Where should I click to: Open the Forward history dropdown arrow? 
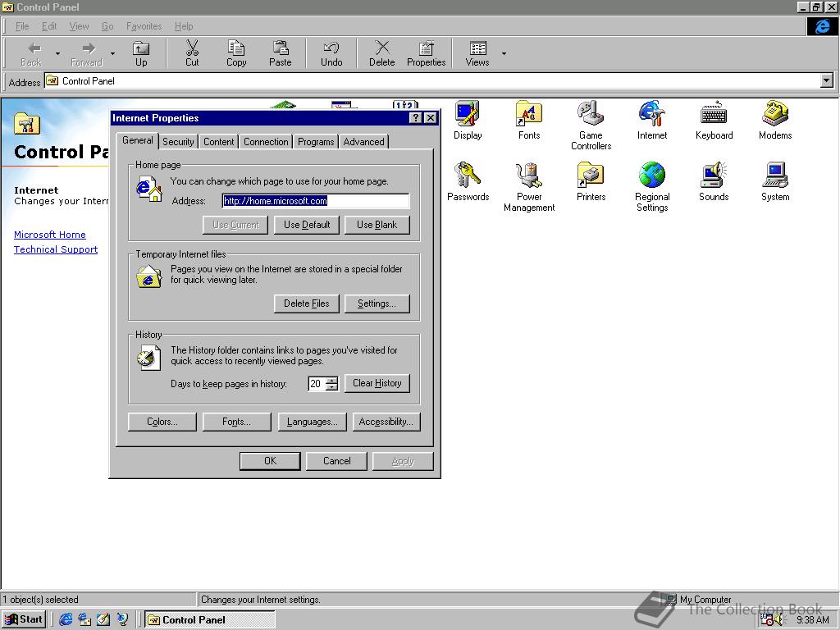point(112,53)
